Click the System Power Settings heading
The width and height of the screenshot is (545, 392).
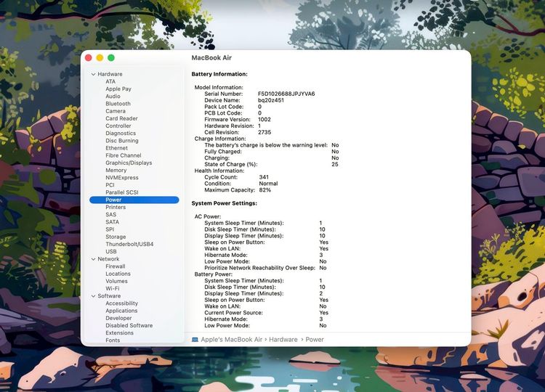[225, 203]
